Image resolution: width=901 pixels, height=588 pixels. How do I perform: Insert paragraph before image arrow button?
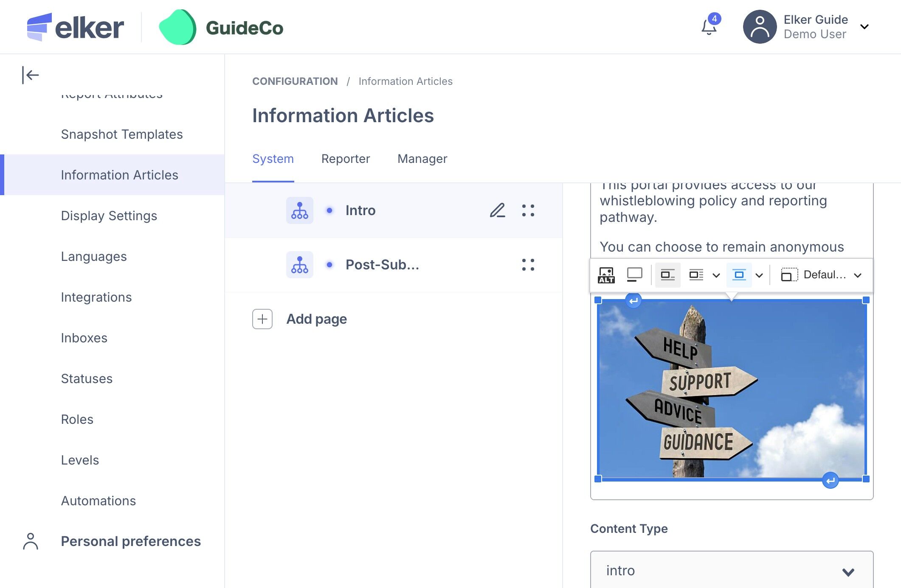click(633, 301)
